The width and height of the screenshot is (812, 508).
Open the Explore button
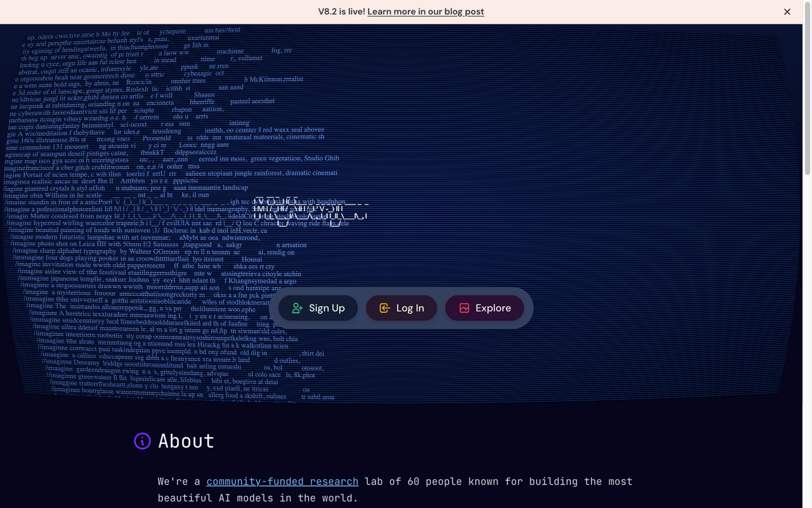click(x=485, y=308)
